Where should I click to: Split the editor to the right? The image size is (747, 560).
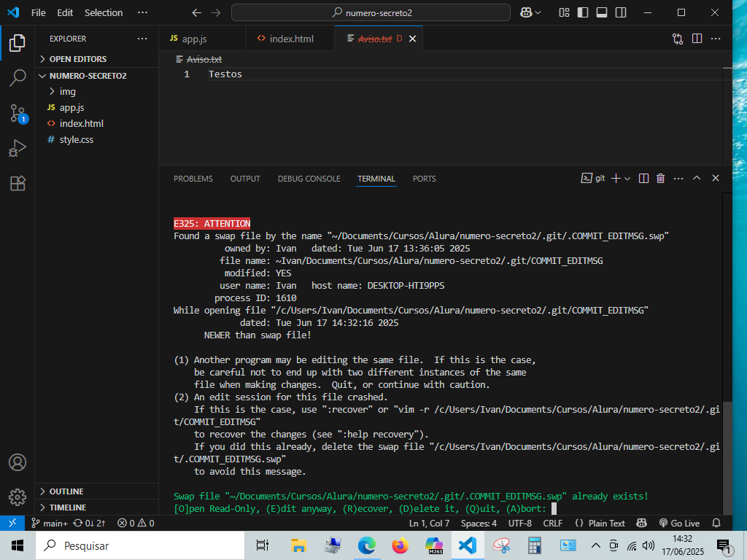697,39
